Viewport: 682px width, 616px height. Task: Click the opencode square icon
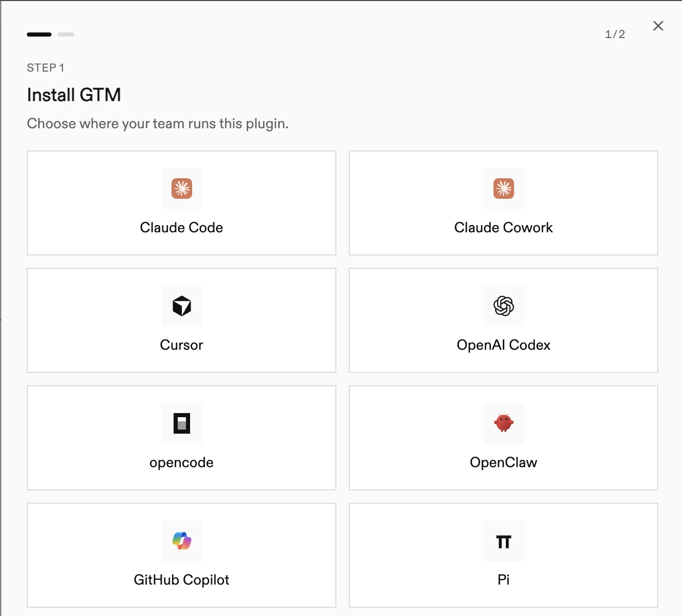click(x=182, y=423)
